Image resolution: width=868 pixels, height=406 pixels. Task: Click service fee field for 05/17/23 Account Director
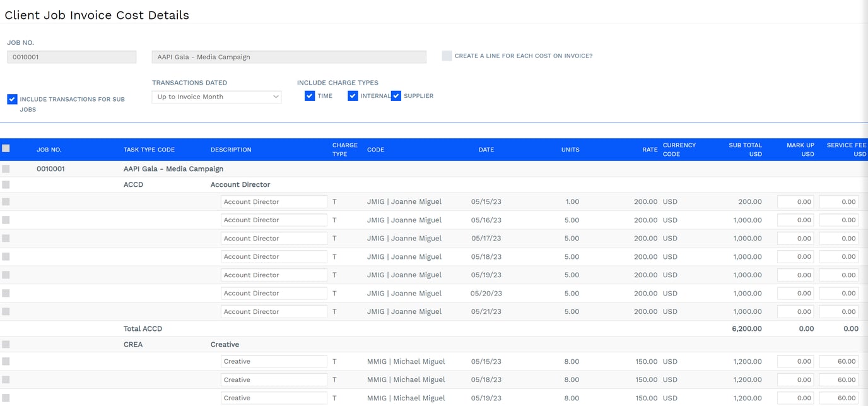pos(839,238)
